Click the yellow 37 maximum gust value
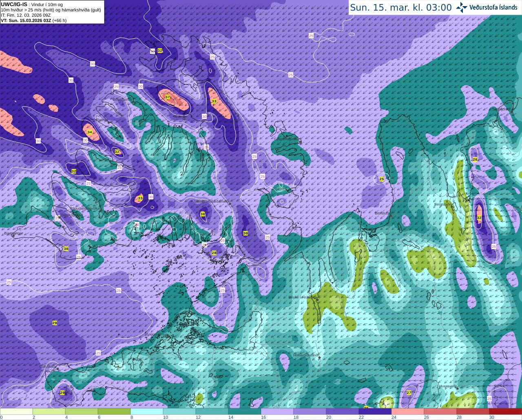Viewport: 522px width, 420px height. 168,97
